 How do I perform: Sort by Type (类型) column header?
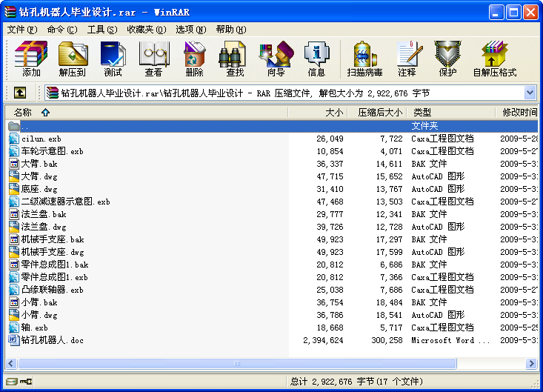pos(451,112)
